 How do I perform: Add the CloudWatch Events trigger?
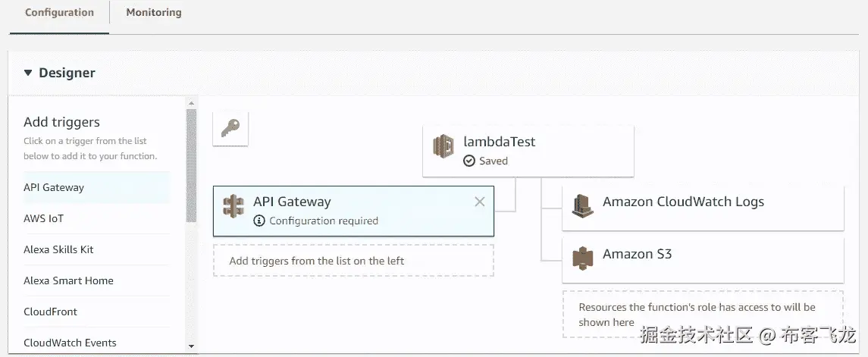coord(70,343)
